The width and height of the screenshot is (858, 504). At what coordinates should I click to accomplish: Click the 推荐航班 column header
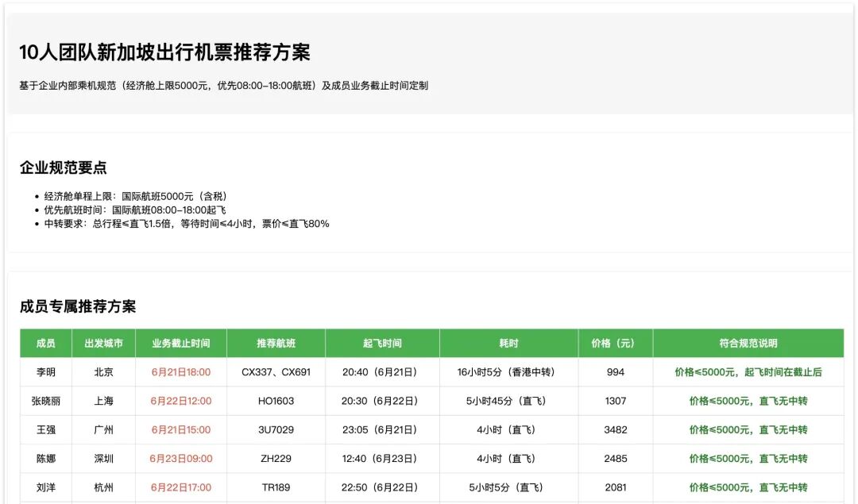[276, 344]
